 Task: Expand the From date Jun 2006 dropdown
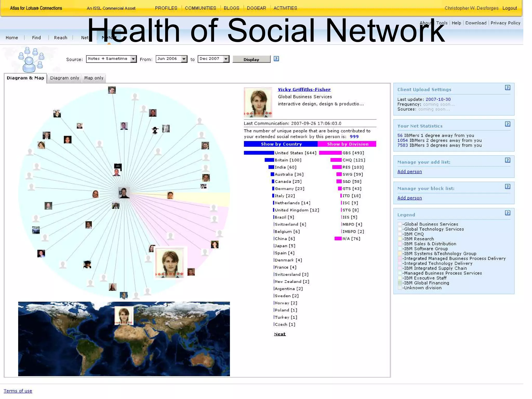[184, 59]
